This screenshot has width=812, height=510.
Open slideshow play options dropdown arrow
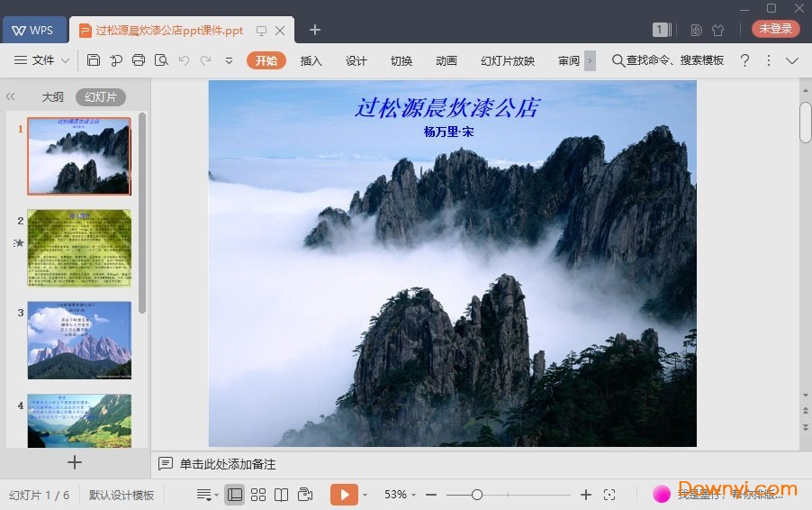[x=365, y=495]
